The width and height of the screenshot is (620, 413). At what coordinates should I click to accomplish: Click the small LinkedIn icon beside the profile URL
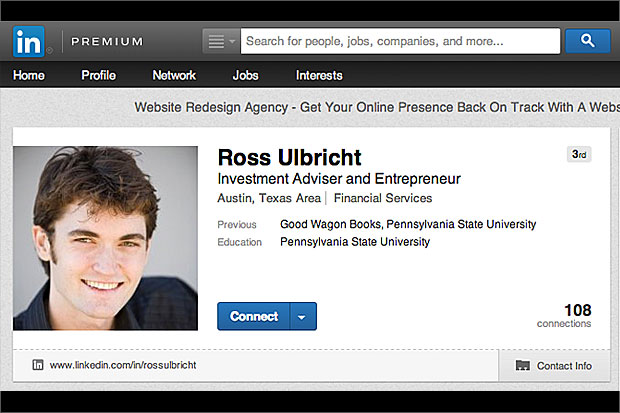pos(38,366)
